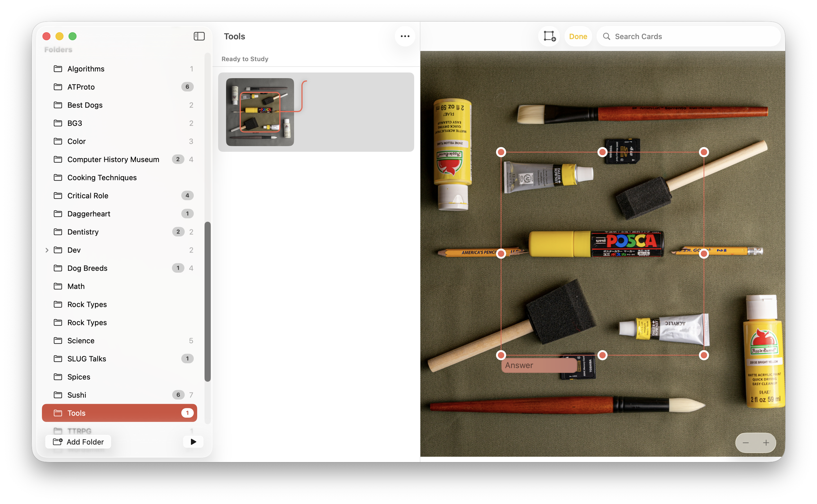The image size is (817, 504).
Task: Click the Done button
Action: coord(578,36)
